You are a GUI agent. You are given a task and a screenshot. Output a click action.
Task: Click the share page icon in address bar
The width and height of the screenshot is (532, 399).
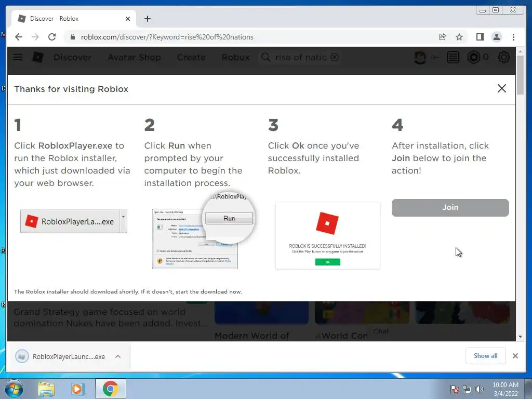pos(443,37)
